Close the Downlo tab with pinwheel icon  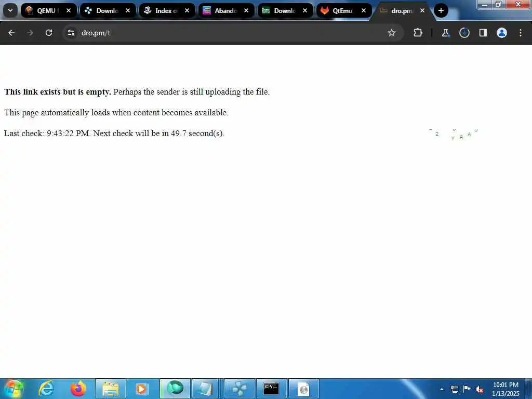click(128, 10)
